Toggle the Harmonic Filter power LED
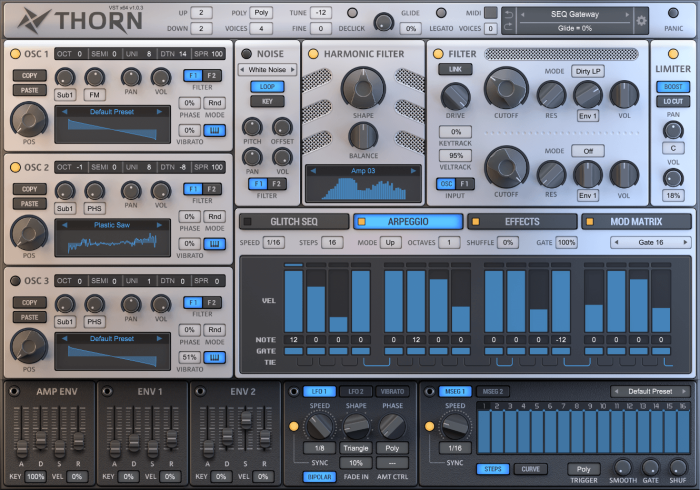Viewport: 700px width, 490px height. point(313,54)
